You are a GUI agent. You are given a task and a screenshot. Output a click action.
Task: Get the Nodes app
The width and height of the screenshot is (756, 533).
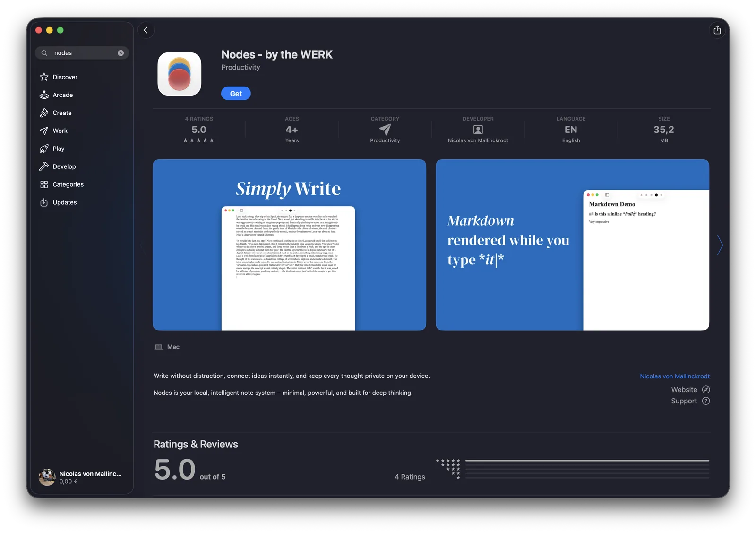(236, 94)
